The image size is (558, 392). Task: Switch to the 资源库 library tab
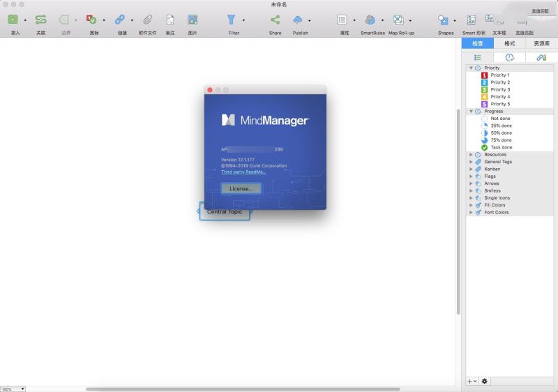[542, 43]
